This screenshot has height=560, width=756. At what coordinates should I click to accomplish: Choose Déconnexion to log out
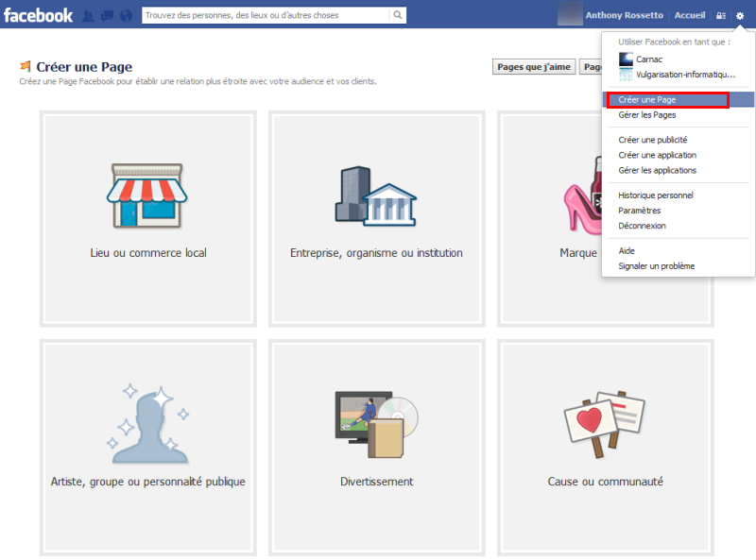679,226
